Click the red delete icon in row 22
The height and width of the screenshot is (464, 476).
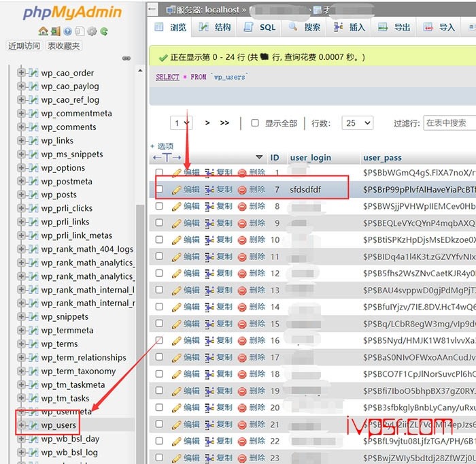click(242, 442)
